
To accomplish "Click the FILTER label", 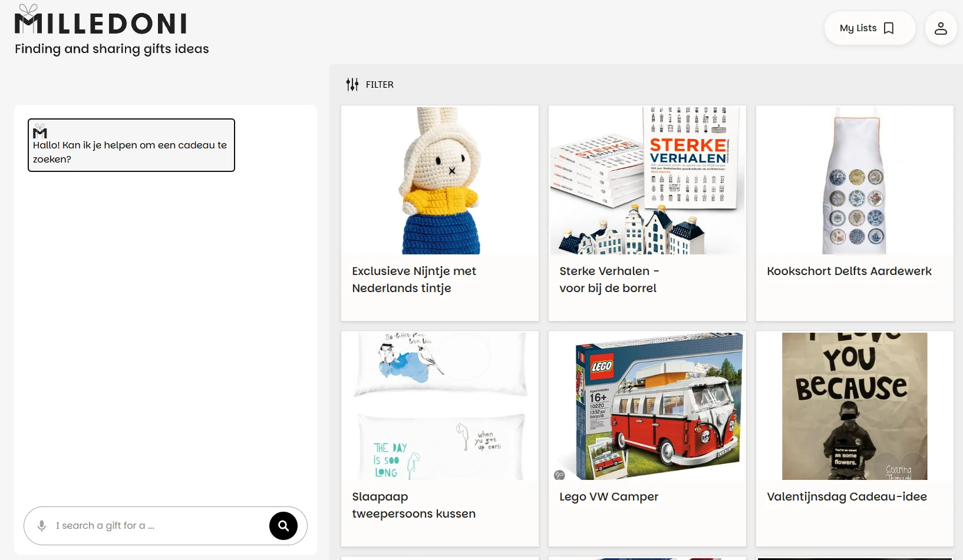I will 380,85.
